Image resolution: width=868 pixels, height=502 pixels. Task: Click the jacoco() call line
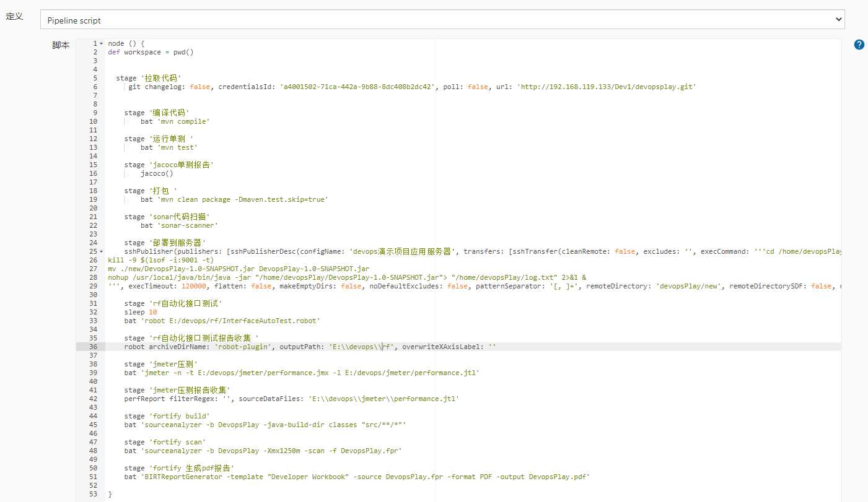tap(157, 173)
